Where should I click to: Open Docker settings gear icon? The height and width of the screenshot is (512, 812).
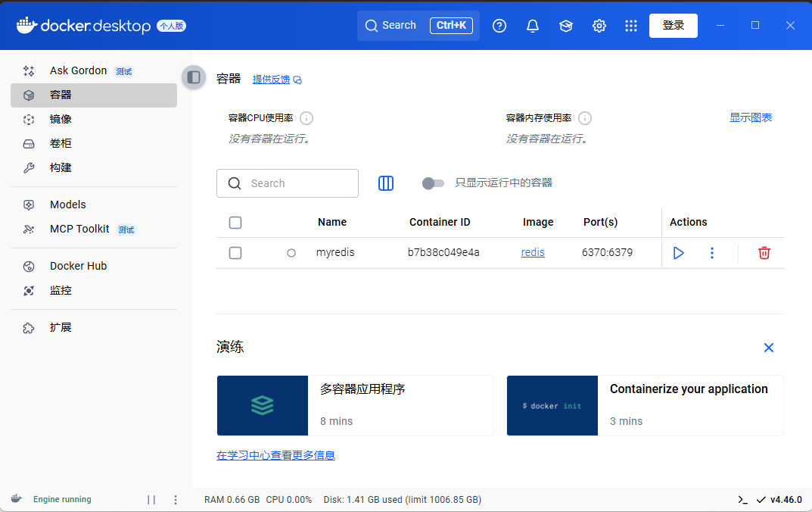(599, 26)
